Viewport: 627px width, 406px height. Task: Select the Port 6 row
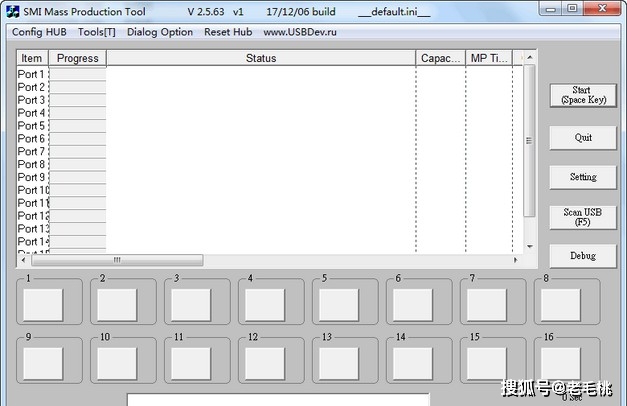pyautogui.click(x=270, y=138)
